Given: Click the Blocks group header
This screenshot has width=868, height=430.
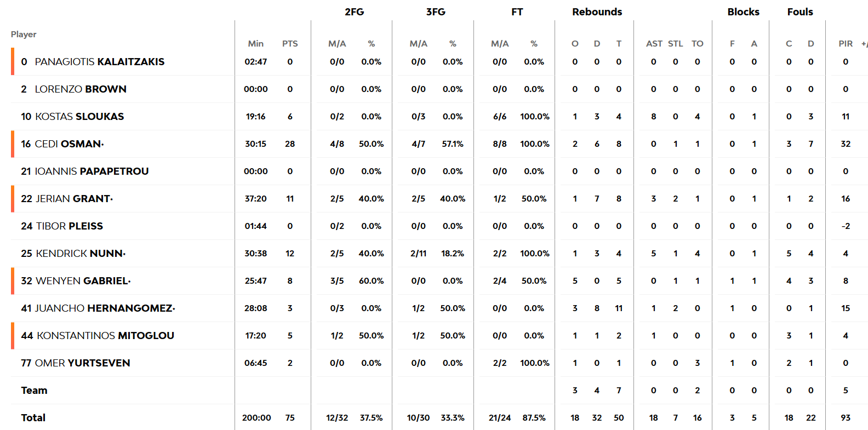Looking at the screenshot, I should [743, 12].
